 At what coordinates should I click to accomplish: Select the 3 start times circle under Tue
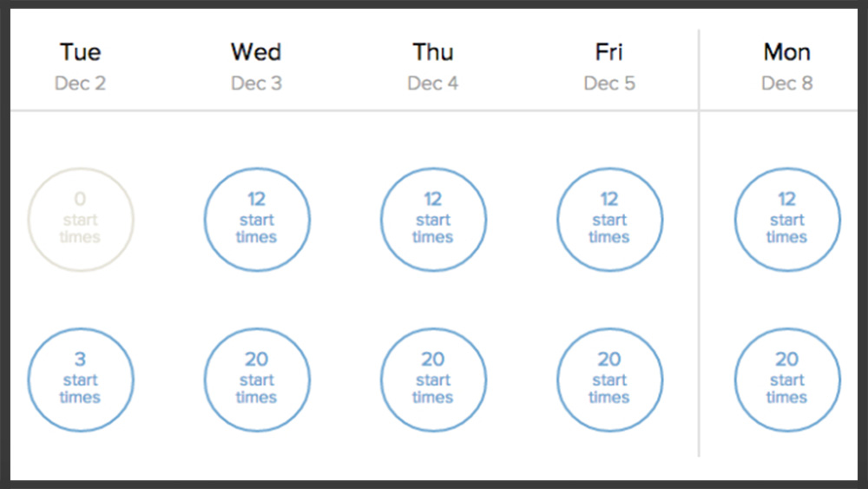[81, 380]
